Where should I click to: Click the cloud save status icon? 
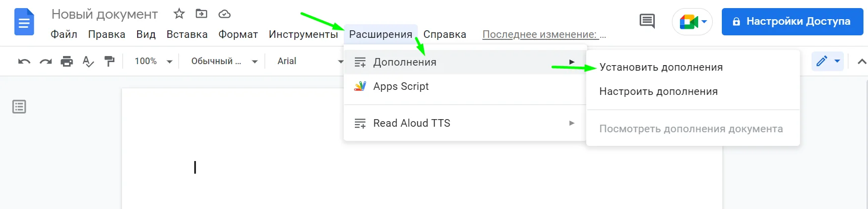pos(224,14)
